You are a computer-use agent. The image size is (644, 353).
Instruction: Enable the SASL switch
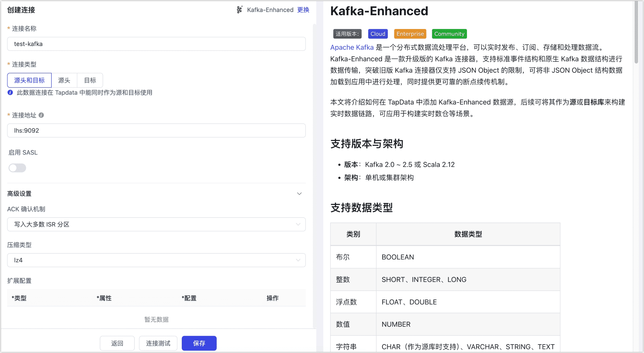coord(17,168)
